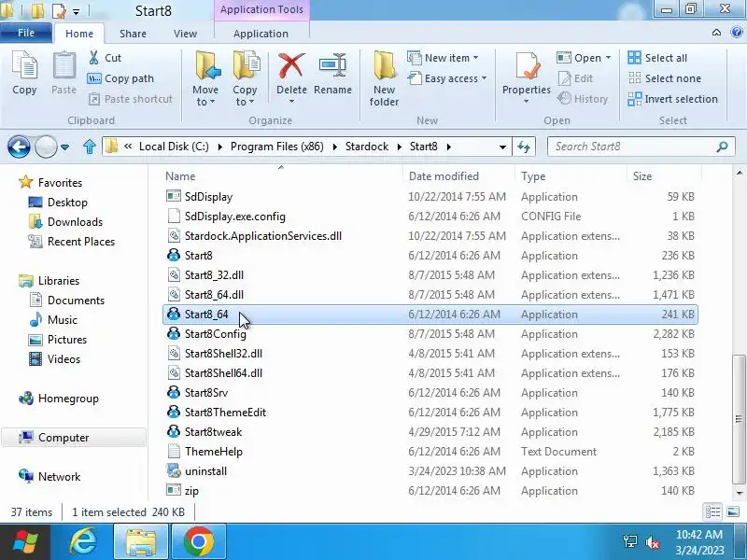The height and width of the screenshot is (560, 747).
Task: Open Desktop under Favorites
Action: 59,203
